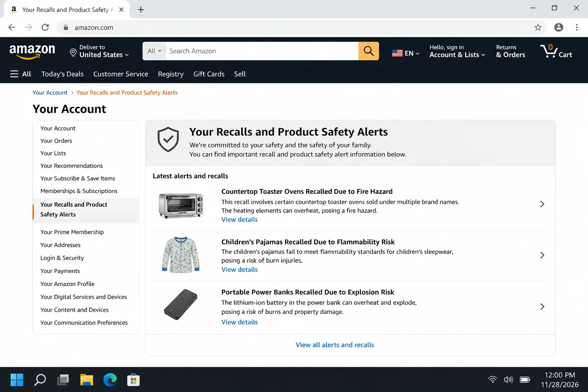Launch Microsoft Edge from the taskbar
Viewport: 588px width, 392px height.
(x=110, y=380)
